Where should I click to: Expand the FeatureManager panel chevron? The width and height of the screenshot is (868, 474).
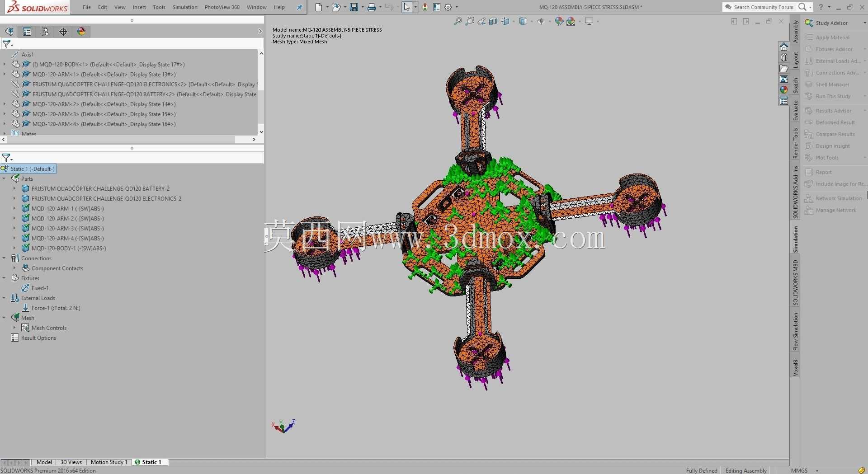260,31
